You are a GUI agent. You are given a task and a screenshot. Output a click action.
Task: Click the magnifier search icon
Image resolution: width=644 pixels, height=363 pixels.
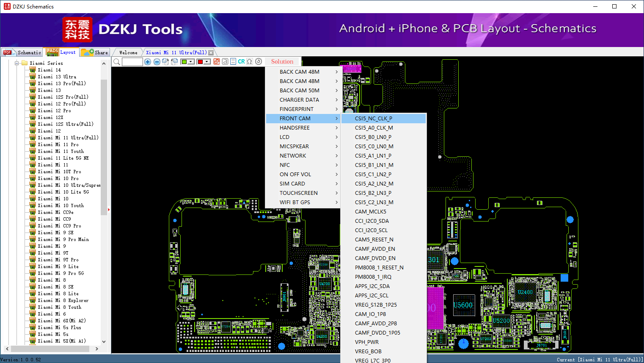(x=117, y=62)
